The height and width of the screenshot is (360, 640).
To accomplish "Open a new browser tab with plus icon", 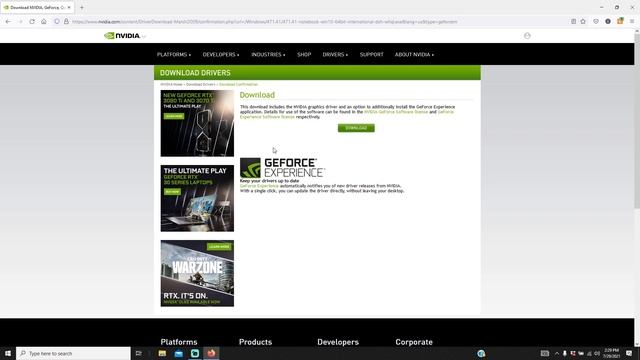I will pyautogui.click(x=82, y=7).
